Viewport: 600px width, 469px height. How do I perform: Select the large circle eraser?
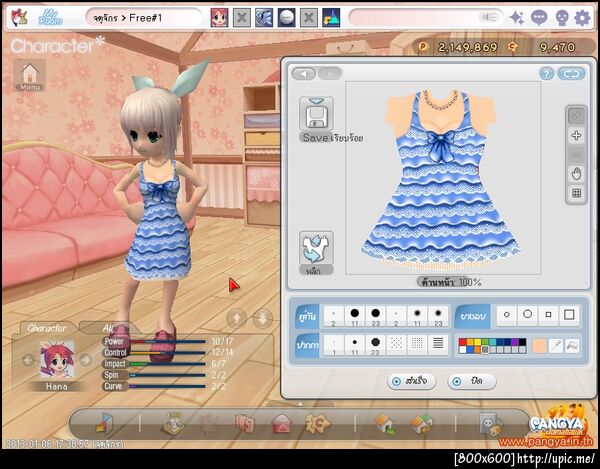click(527, 315)
